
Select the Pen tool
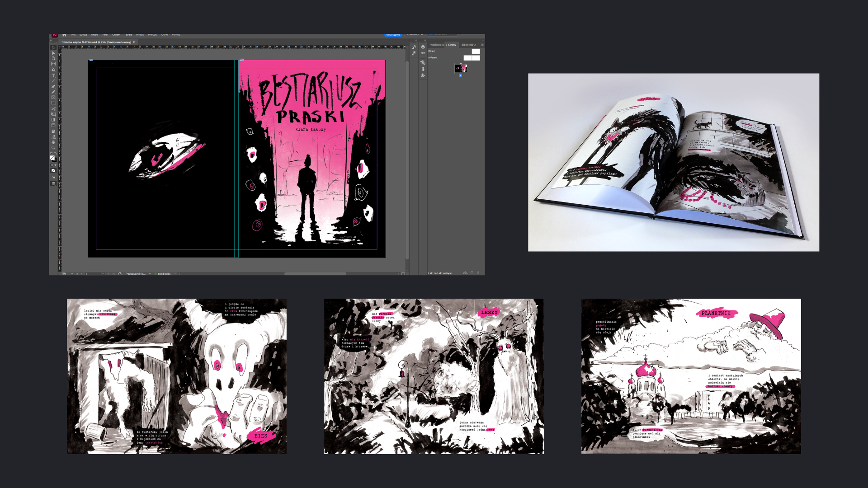pyautogui.click(x=53, y=86)
